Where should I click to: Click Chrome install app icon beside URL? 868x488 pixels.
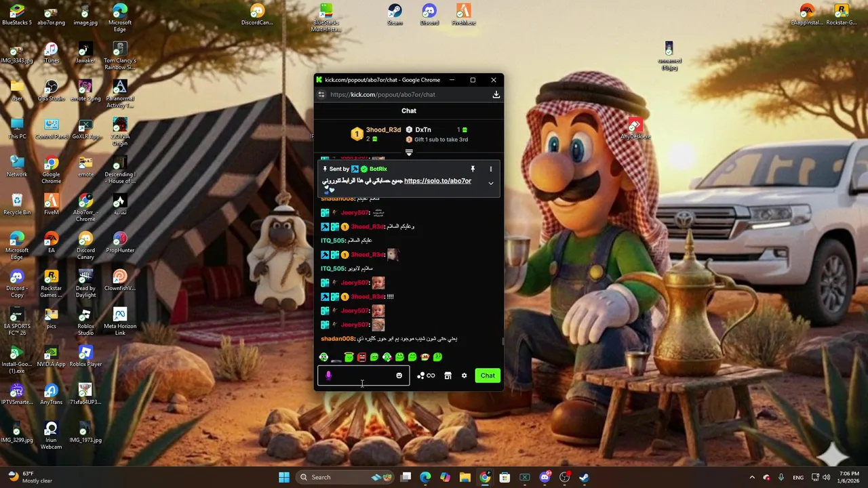coord(496,95)
